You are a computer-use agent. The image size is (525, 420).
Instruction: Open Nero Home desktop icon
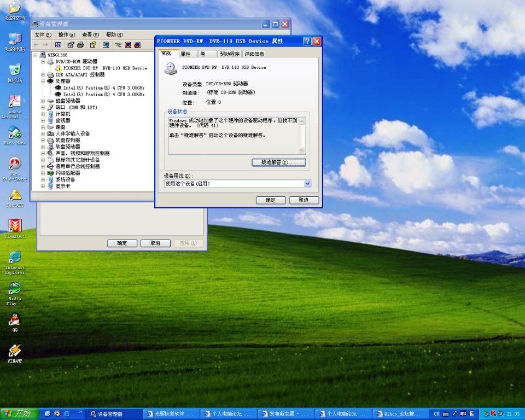click(x=15, y=135)
